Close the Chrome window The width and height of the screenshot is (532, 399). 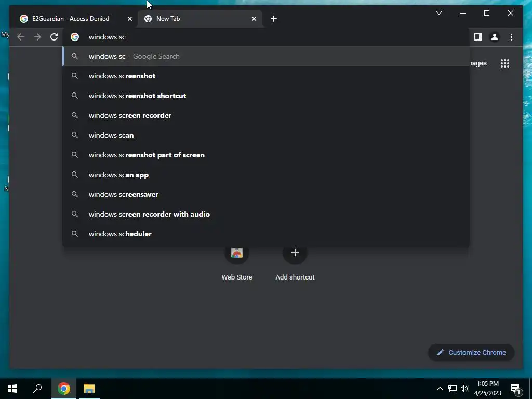(510, 13)
